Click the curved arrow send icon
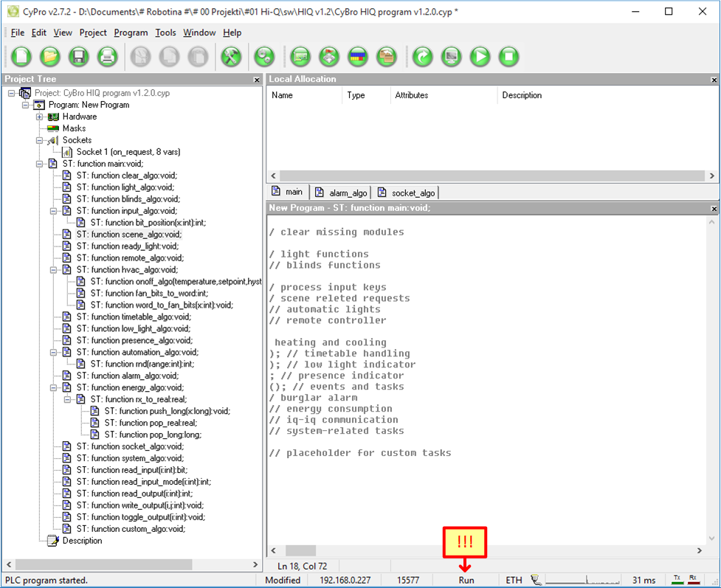Viewport: 721px width, 588px height. point(422,56)
